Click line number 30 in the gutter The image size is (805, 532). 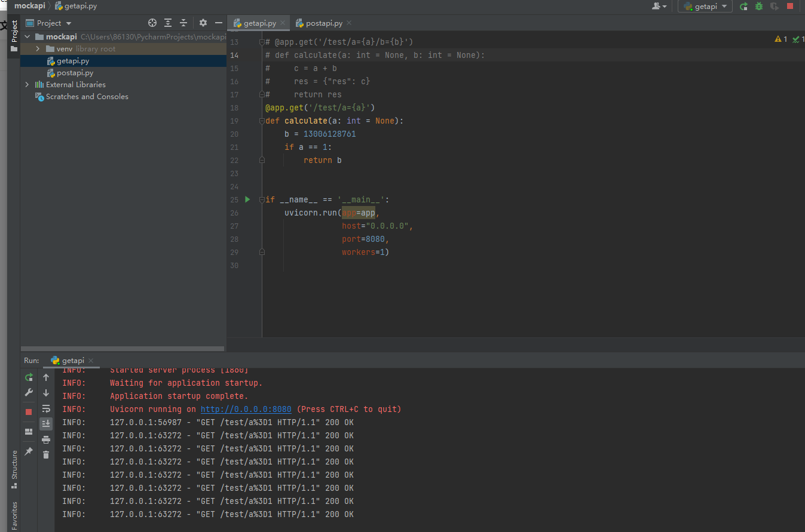pos(234,265)
